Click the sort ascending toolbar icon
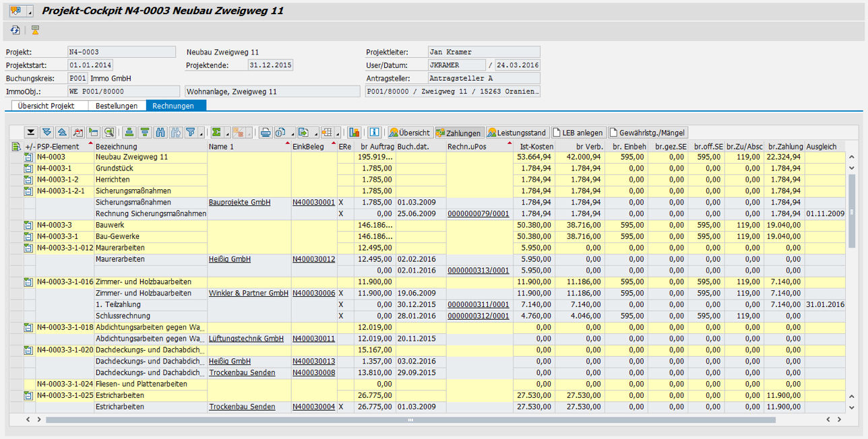 (128, 133)
